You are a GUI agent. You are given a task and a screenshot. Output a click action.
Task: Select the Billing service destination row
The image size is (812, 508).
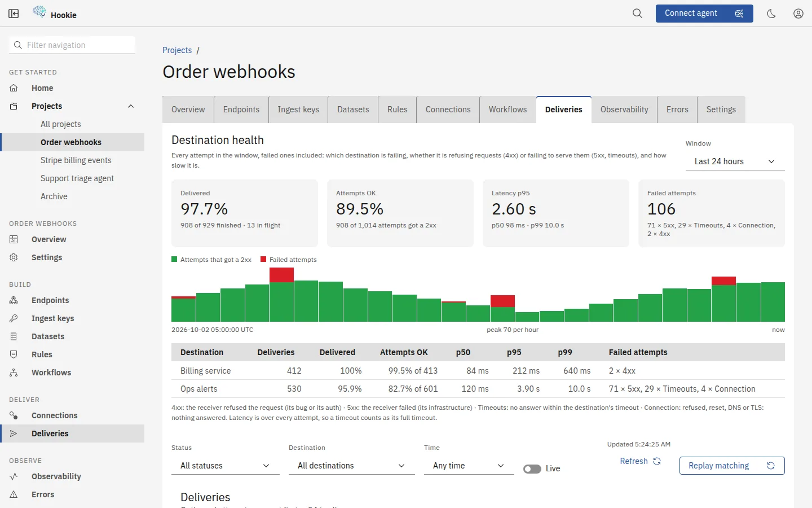[478, 371]
